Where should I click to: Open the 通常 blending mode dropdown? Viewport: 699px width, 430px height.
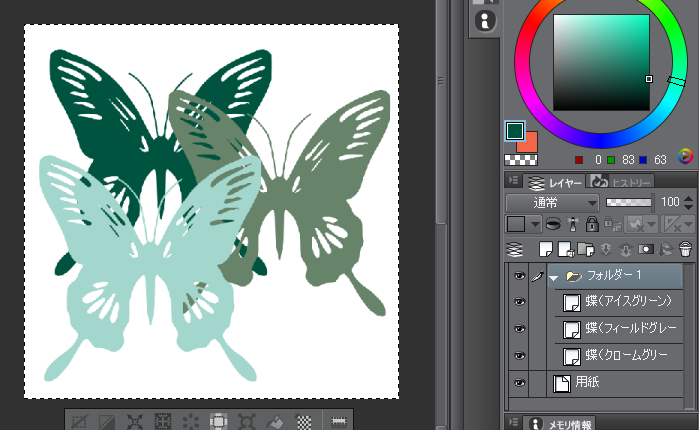click(x=551, y=203)
